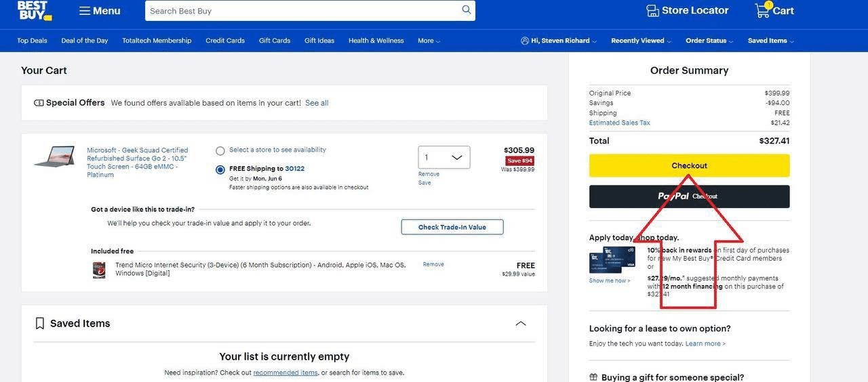Click the Best Buy logo
The image size is (868, 382).
click(35, 11)
